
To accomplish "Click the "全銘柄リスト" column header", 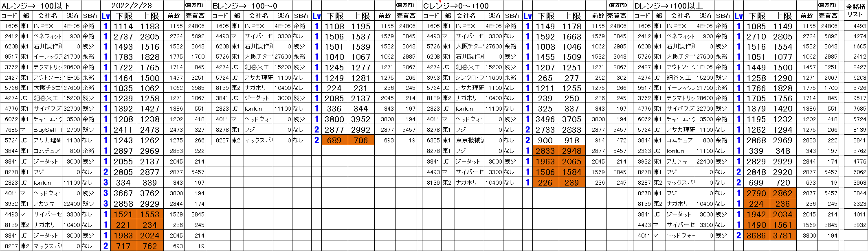I will (855, 11).
